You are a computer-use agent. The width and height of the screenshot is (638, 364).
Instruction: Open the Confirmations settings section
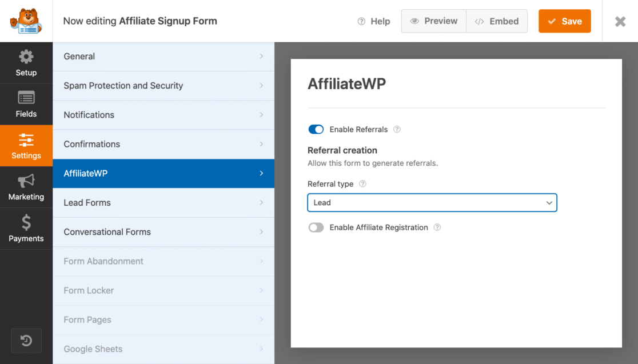coord(164,145)
